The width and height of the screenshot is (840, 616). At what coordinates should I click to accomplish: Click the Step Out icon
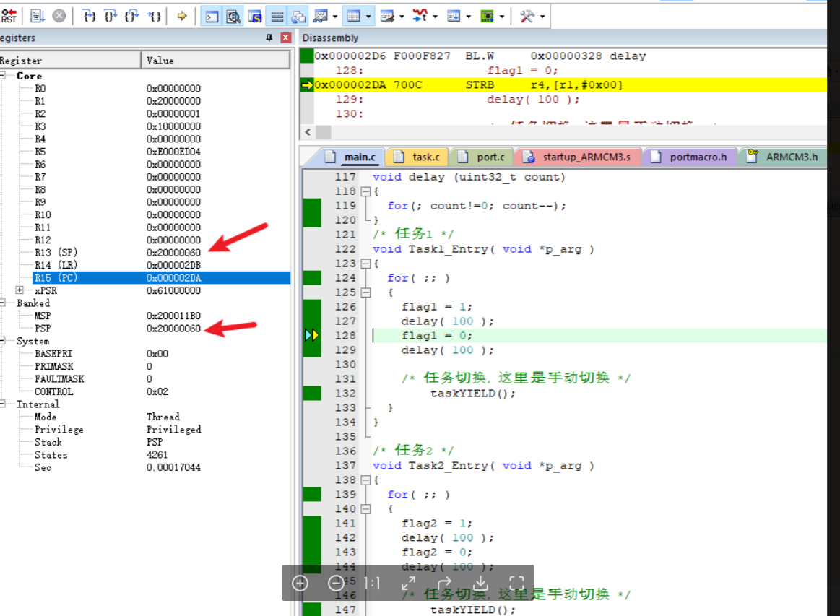(131, 16)
